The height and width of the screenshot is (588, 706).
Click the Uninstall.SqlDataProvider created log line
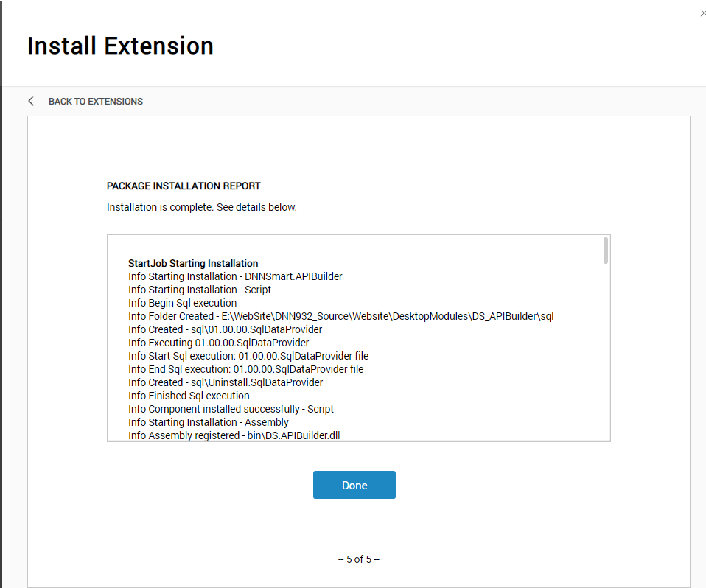click(226, 382)
